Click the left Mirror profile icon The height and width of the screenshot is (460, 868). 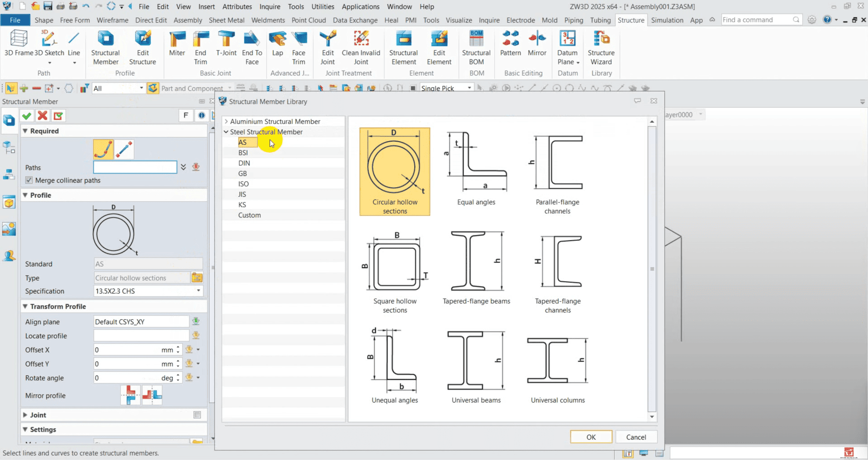click(x=130, y=395)
